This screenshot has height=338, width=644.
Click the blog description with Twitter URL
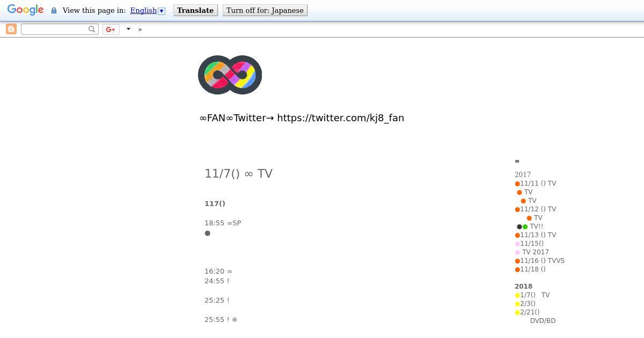click(302, 118)
